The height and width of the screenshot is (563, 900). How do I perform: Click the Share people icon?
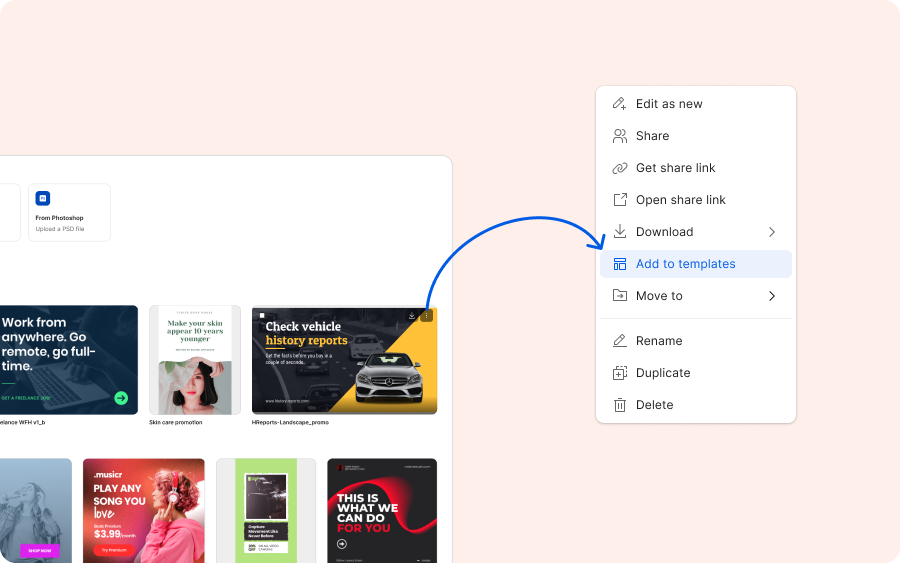(x=619, y=136)
